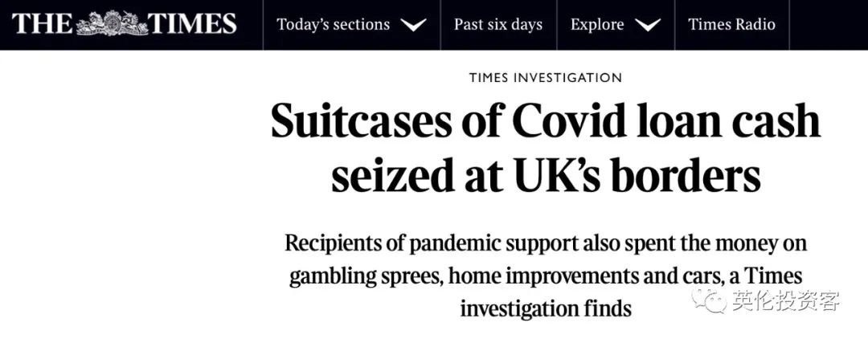Open the Past six days tab

click(x=498, y=25)
